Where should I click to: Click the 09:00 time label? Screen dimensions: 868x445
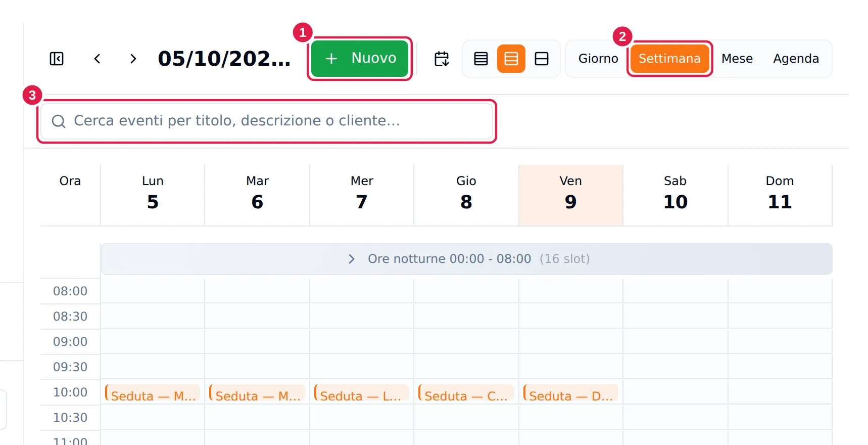pos(70,342)
